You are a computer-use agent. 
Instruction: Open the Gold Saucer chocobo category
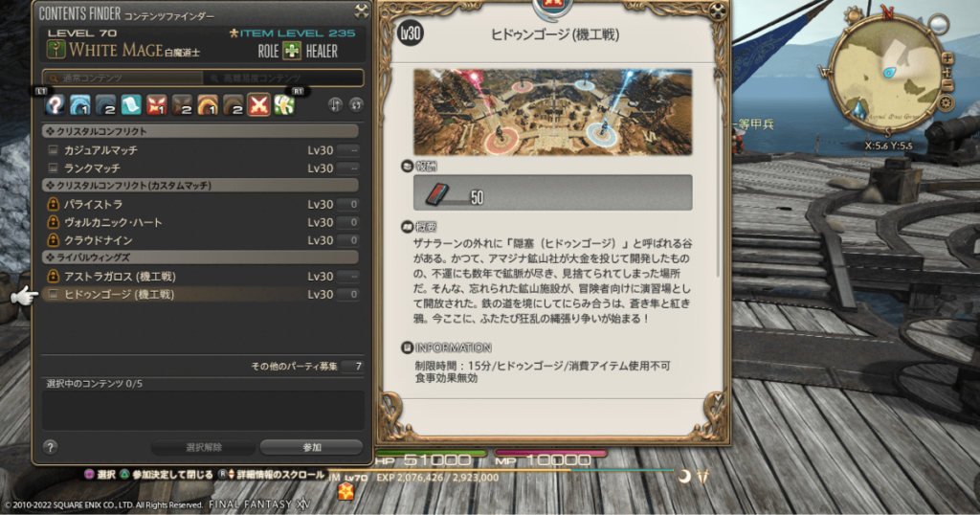pyautogui.click(x=283, y=105)
